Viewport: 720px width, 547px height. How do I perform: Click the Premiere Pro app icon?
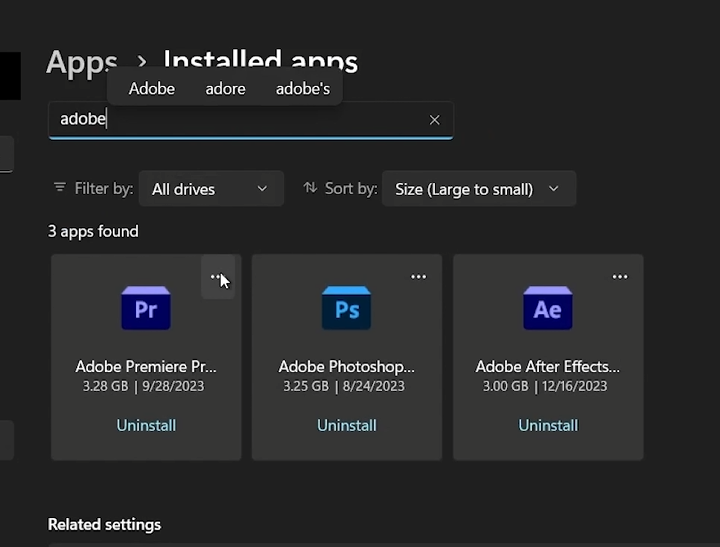coord(146,308)
